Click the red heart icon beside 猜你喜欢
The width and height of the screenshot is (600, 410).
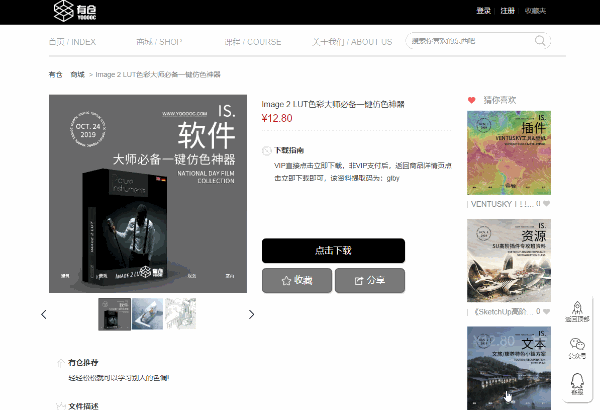(x=471, y=100)
